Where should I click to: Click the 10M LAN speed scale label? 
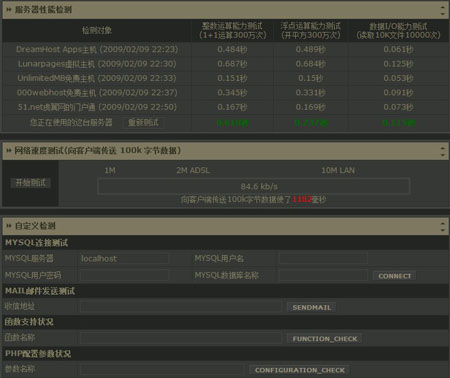point(338,171)
